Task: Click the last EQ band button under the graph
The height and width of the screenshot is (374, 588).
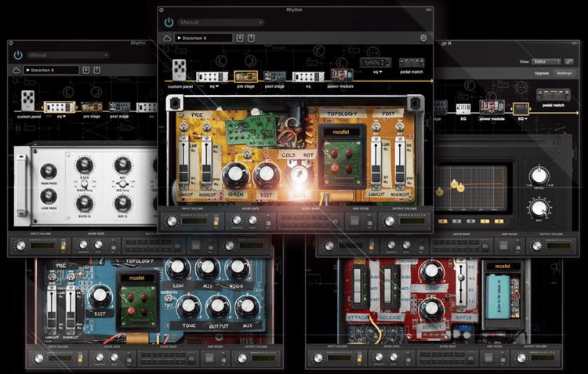Action: [499, 221]
